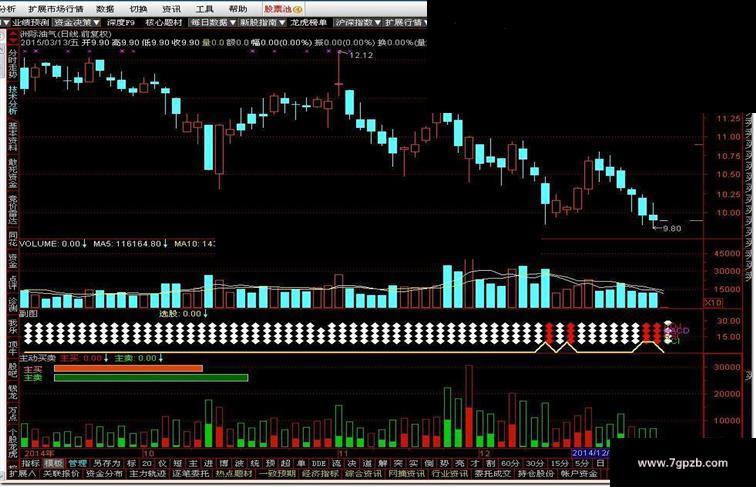This screenshot has width=756, height=487.
Task: Switch to 5分 period
Action: (582, 463)
